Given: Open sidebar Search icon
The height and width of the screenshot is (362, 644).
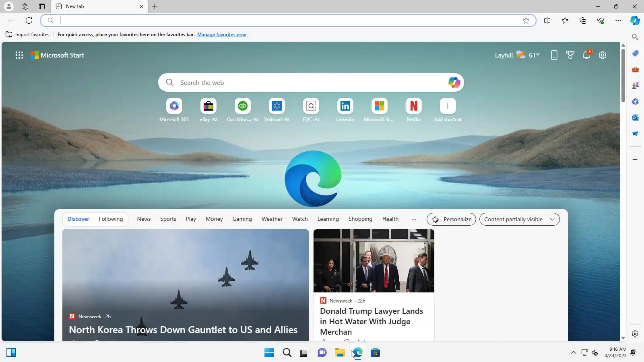Looking at the screenshot, I should (635, 37).
